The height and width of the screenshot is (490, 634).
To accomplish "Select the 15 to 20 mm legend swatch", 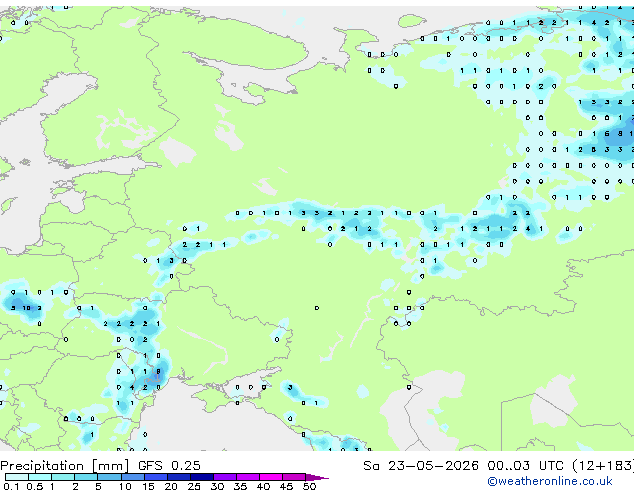I will 156,477.
